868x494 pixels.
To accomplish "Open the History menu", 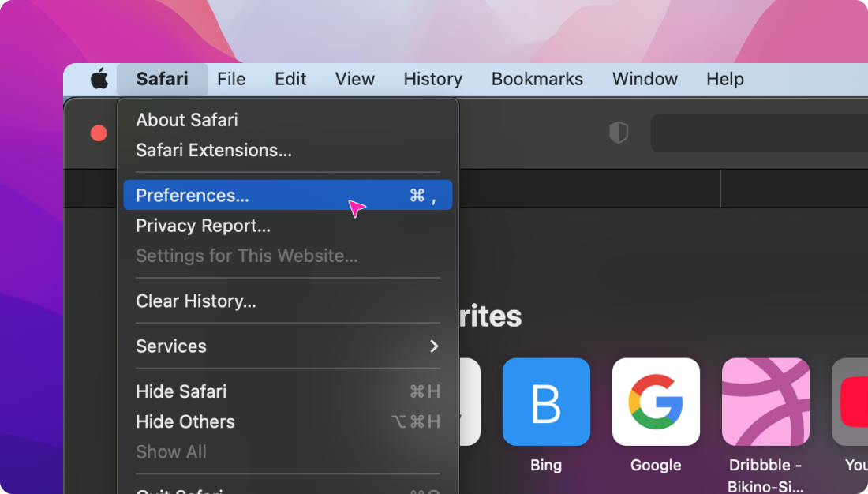I will tap(432, 79).
